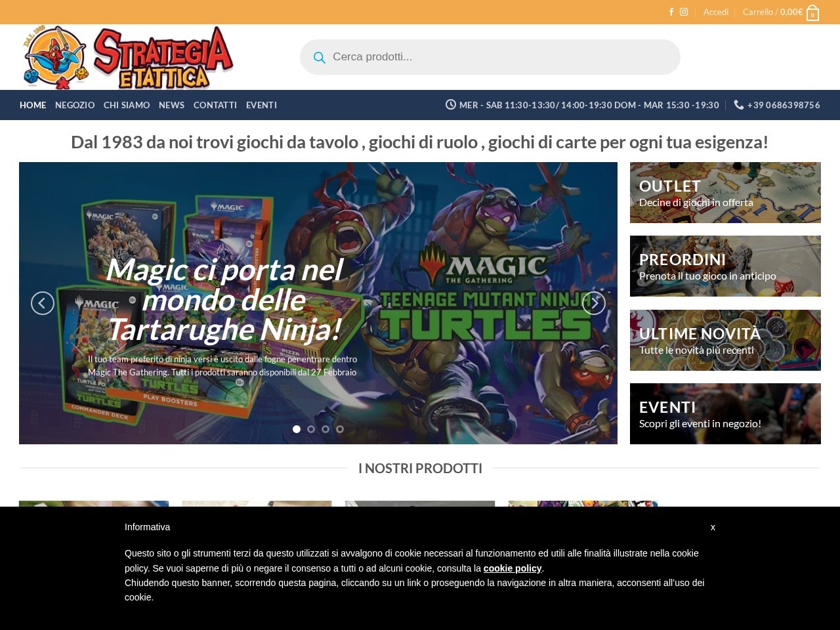This screenshot has width=840, height=630.
Task: Advance the slider with the right arrow
Action: pyautogui.click(x=594, y=303)
